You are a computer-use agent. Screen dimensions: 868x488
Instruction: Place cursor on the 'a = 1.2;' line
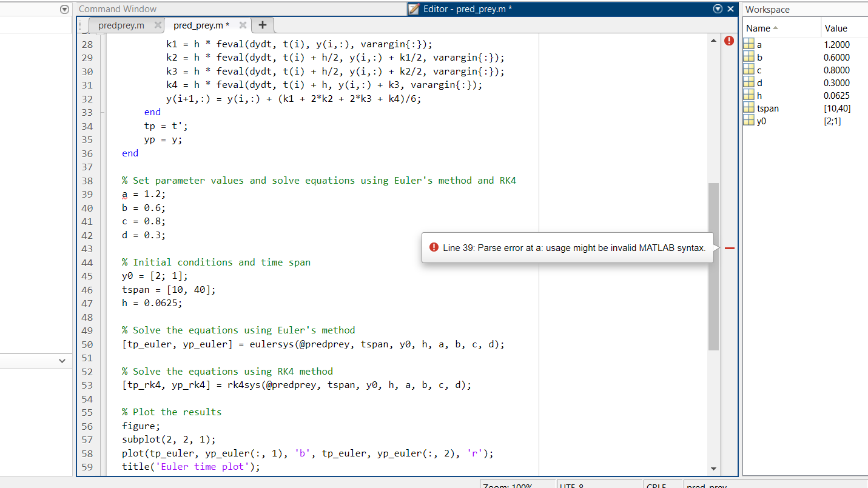coord(144,194)
